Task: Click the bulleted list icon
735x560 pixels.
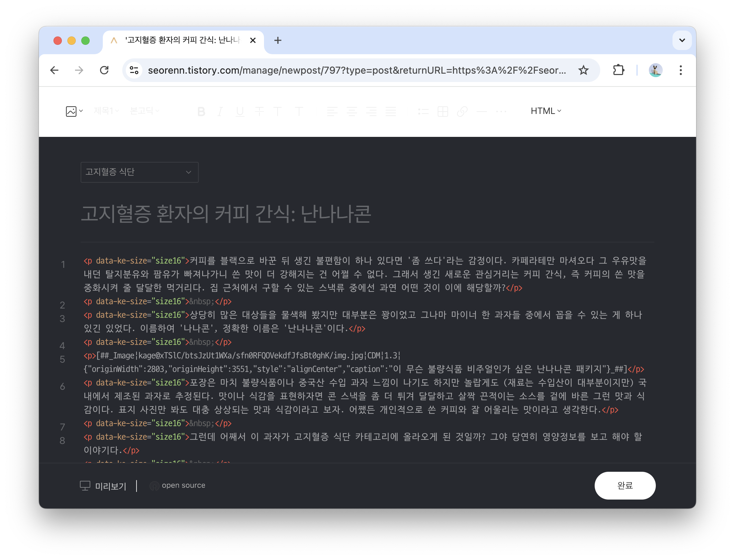Action: (423, 112)
